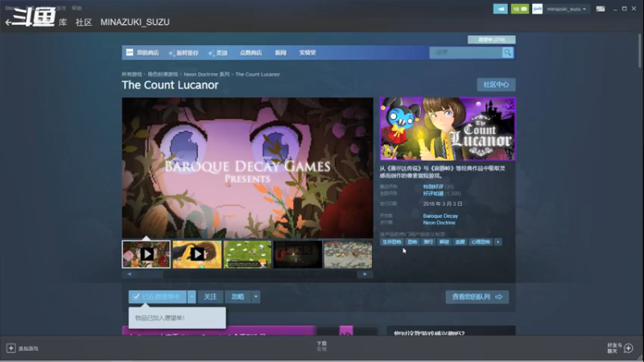Click the main trailer video player
The width and height of the screenshot is (644, 362).
[248, 167]
